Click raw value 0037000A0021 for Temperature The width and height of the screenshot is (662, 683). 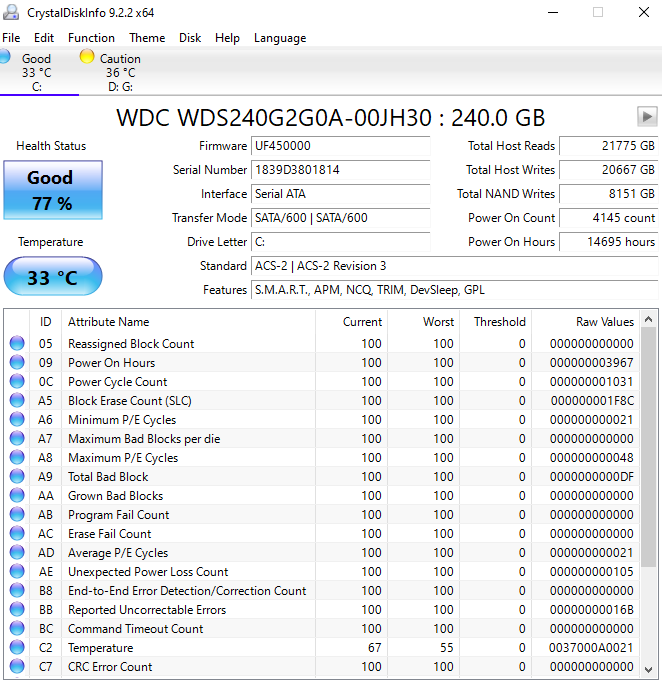pyautogui.click(x=591, y=648)
